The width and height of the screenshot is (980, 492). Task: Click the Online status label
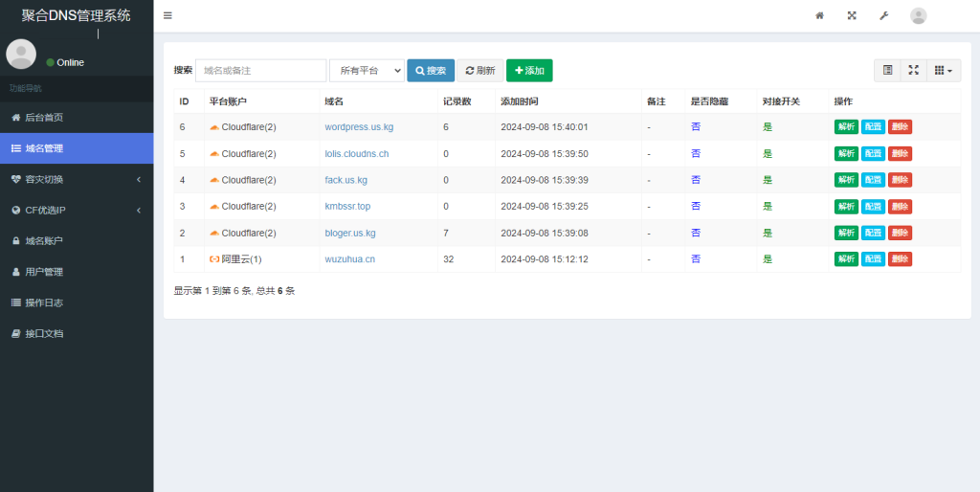pos(70,62)
